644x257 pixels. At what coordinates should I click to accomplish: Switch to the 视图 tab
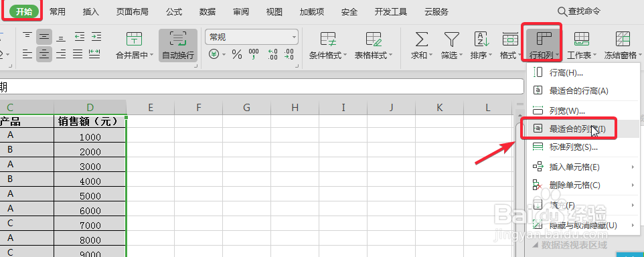tap(274, 12)
